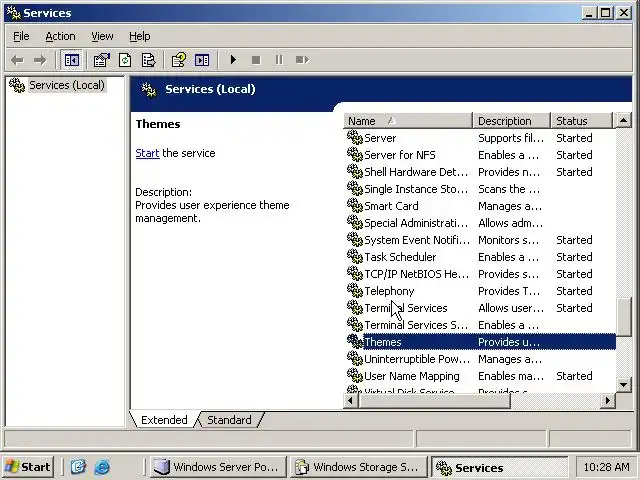
Task: Click the 'Allows adm...' description cell
Action: pos(511,223)
